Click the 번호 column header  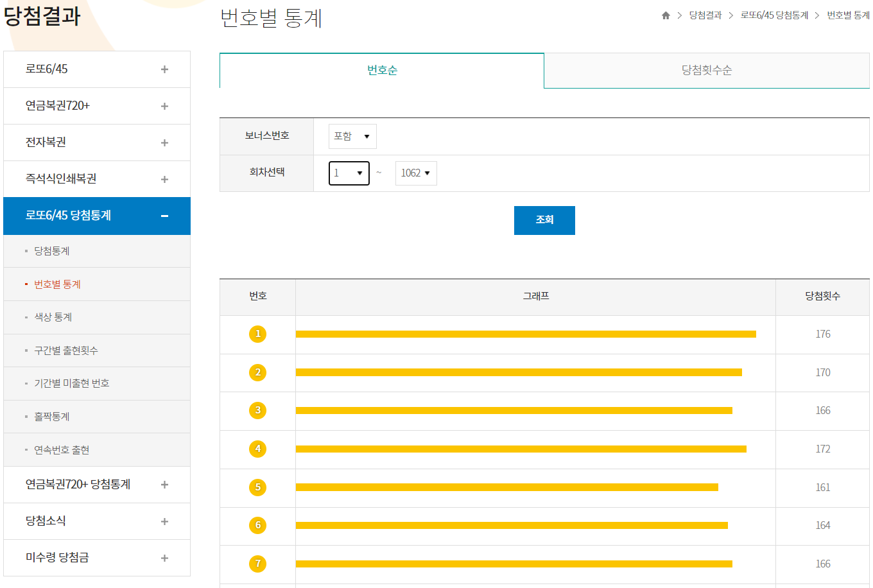258,297
